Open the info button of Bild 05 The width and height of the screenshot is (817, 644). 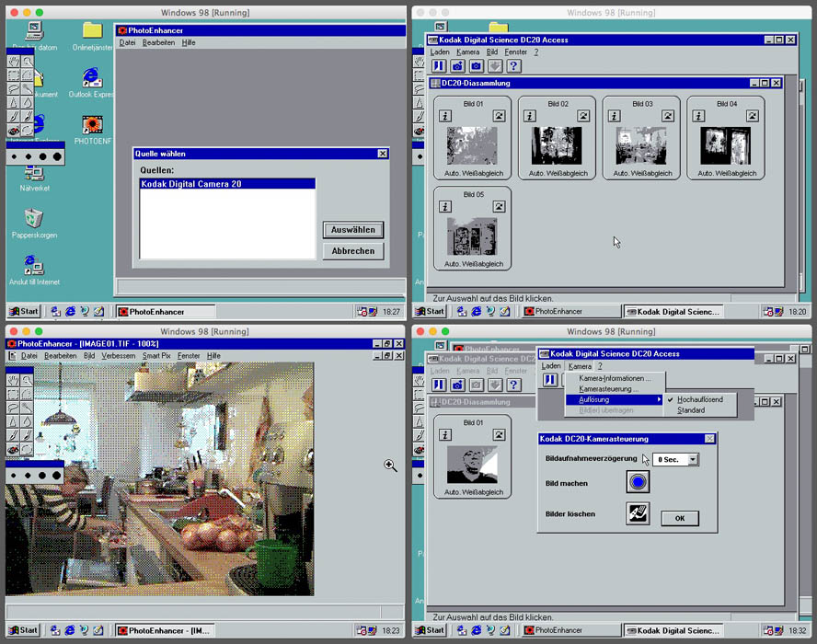(445, 207)
